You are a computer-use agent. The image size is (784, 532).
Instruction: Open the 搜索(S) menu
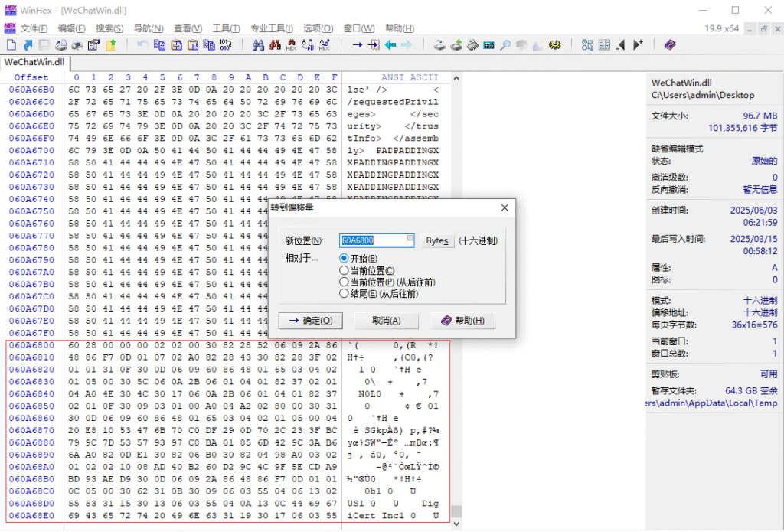[109, 28]
